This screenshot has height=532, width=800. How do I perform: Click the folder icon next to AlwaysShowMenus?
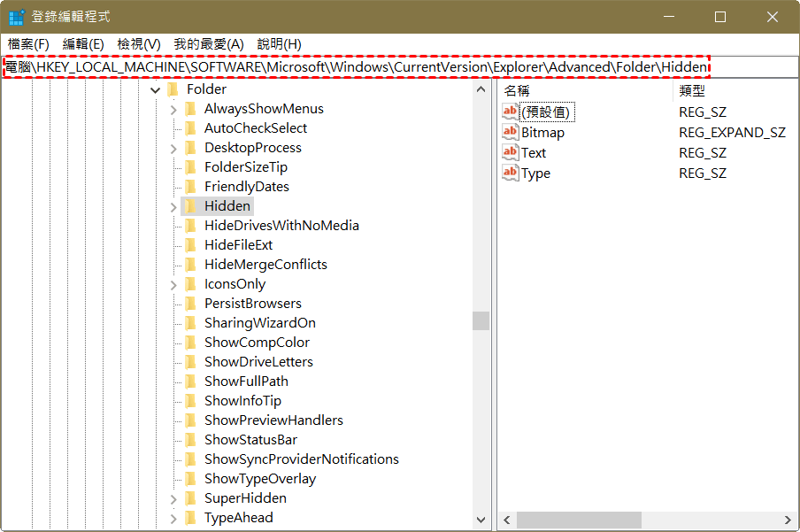[190, 109]
